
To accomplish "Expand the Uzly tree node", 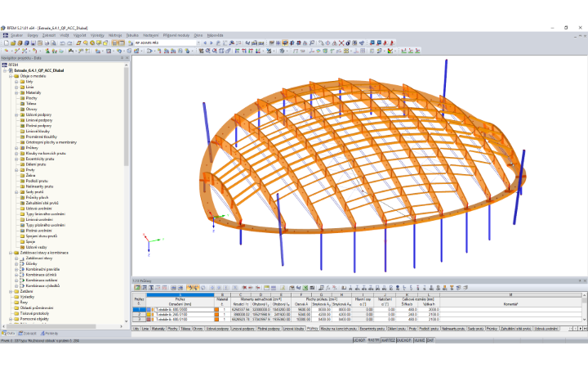I will click(16, 82).
